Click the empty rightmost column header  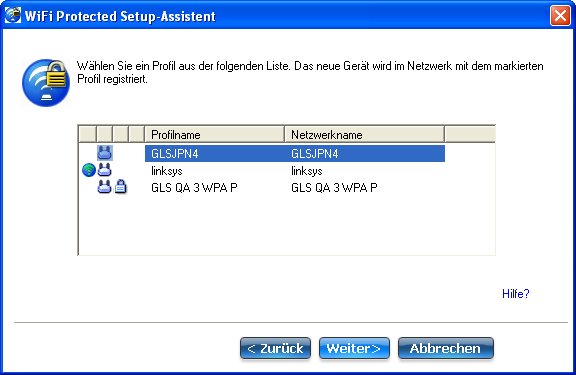click(x=470, y=134)
